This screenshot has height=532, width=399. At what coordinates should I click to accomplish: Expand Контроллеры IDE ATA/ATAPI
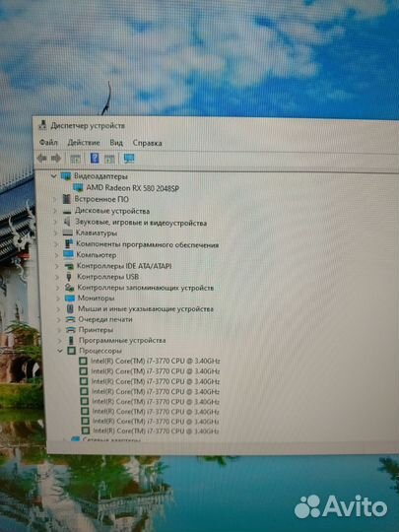click(57, 266)
